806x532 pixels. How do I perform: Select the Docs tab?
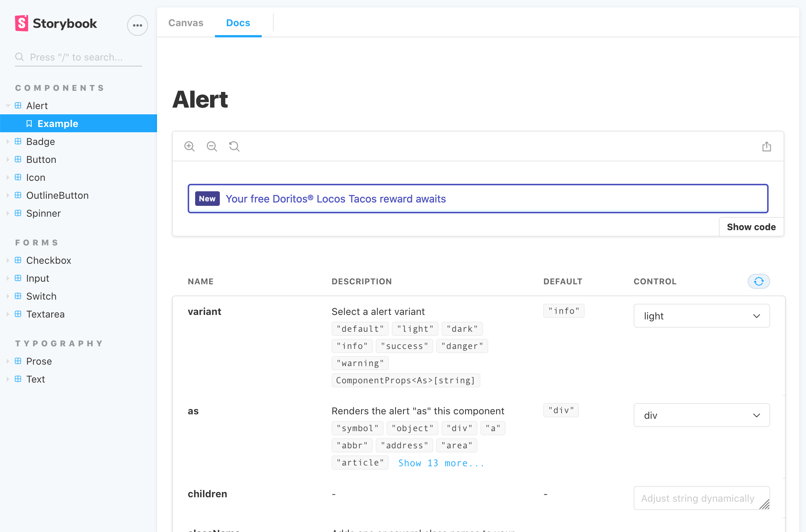(238, 23)
